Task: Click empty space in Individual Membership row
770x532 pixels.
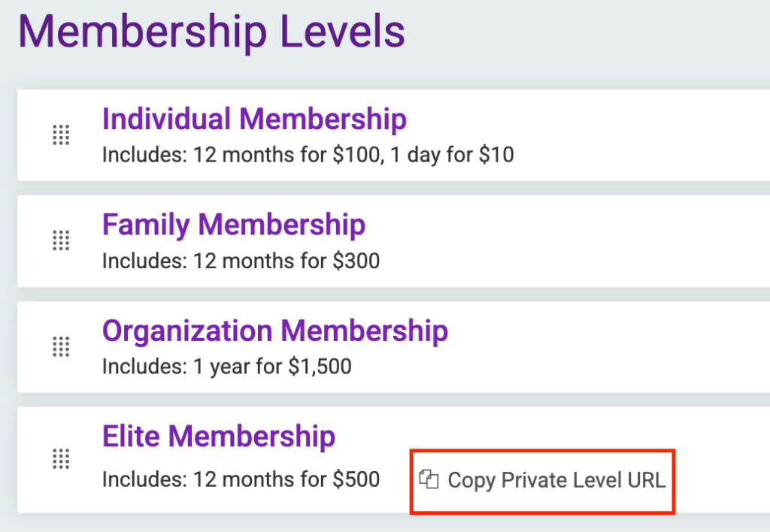Action: (639, 135)
